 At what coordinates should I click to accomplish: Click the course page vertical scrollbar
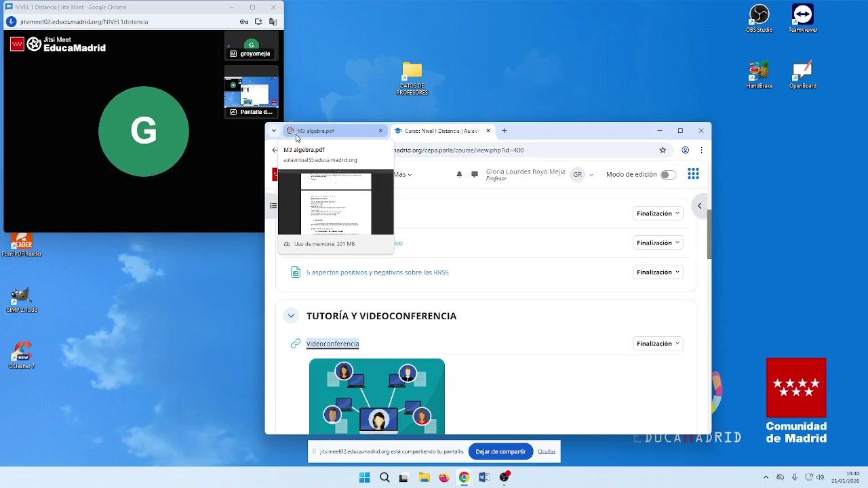[x=709, y=234]
